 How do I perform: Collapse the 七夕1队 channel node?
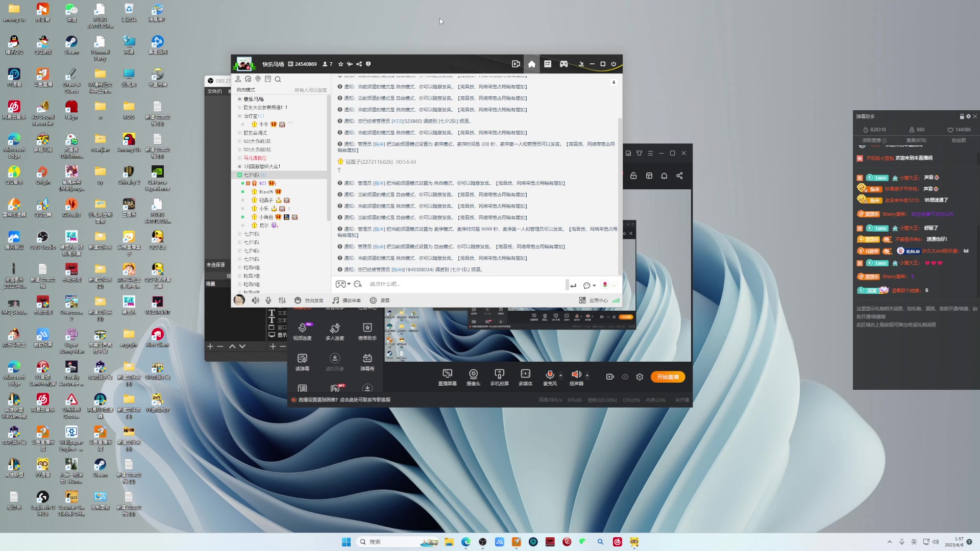[239, 175]
